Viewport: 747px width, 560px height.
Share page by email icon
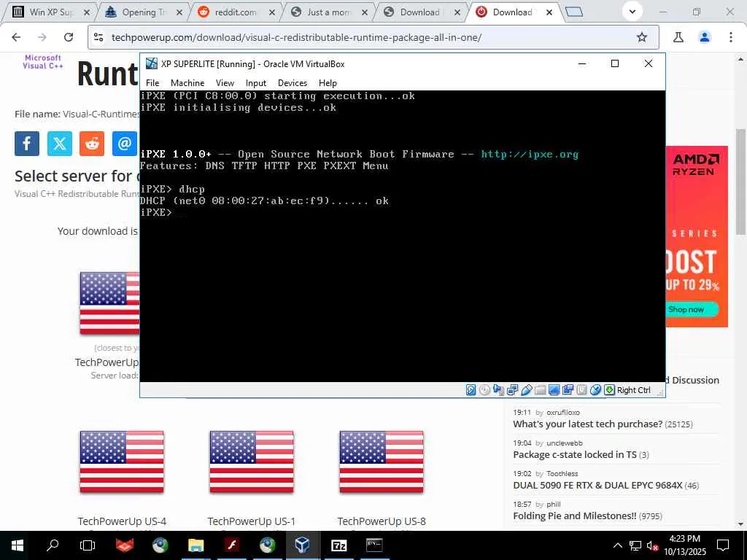pyautogui.click(x=124, y=144)
